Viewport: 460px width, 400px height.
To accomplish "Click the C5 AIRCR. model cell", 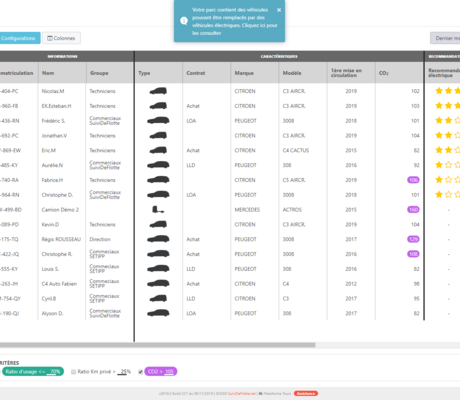I will coord(294,180).
